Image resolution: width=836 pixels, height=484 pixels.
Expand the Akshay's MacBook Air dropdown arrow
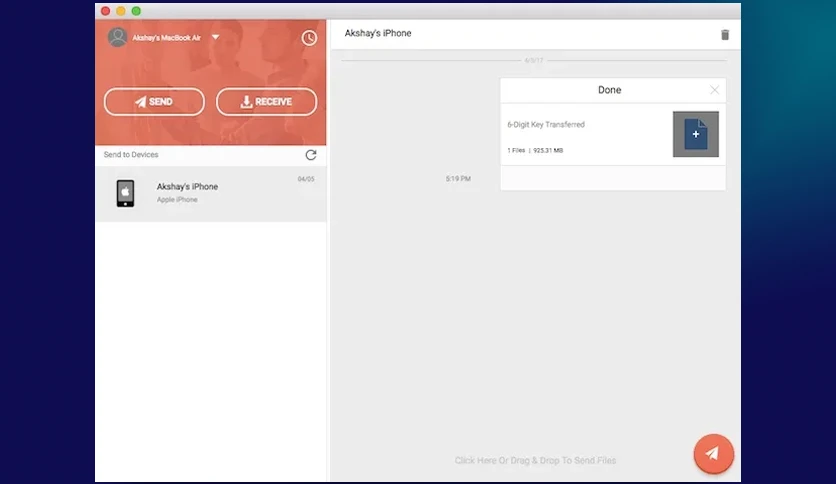[215, 37]
